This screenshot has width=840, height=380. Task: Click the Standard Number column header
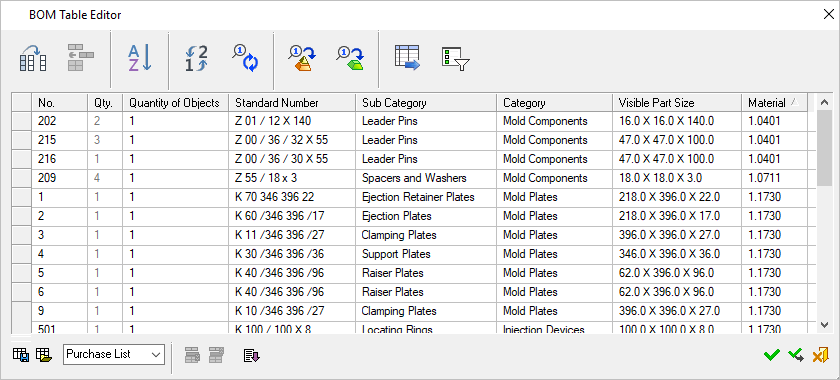coord(292,102)
